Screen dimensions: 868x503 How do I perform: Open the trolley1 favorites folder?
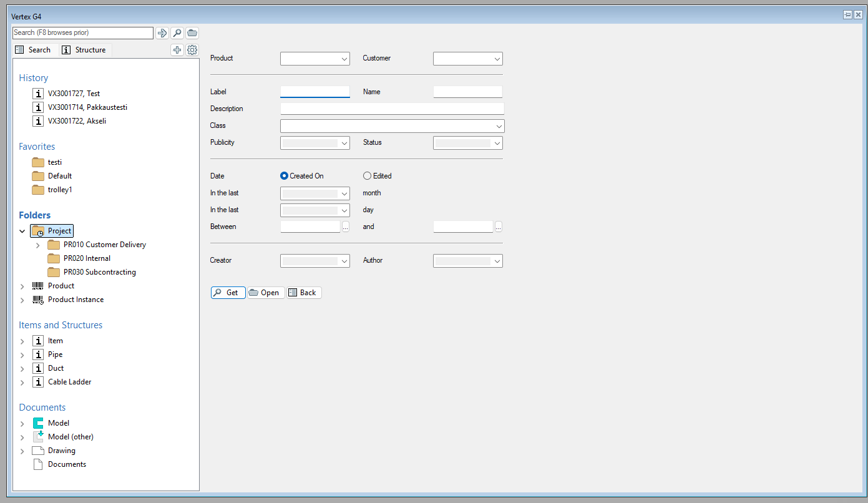[60, 190]
